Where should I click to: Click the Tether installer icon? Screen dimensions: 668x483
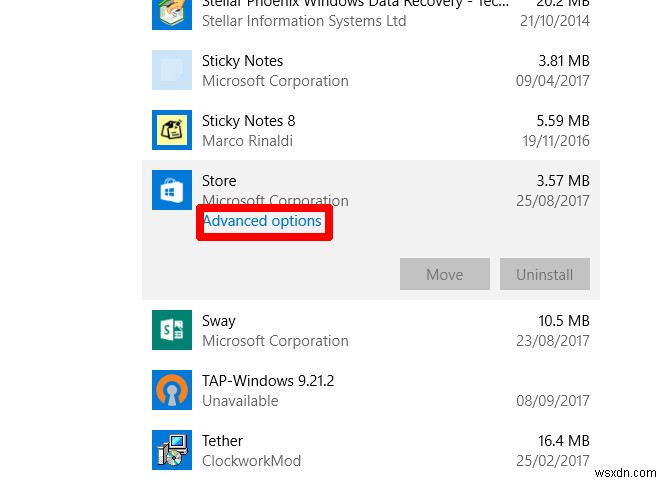pyautogui.click(x=172, y=450)
